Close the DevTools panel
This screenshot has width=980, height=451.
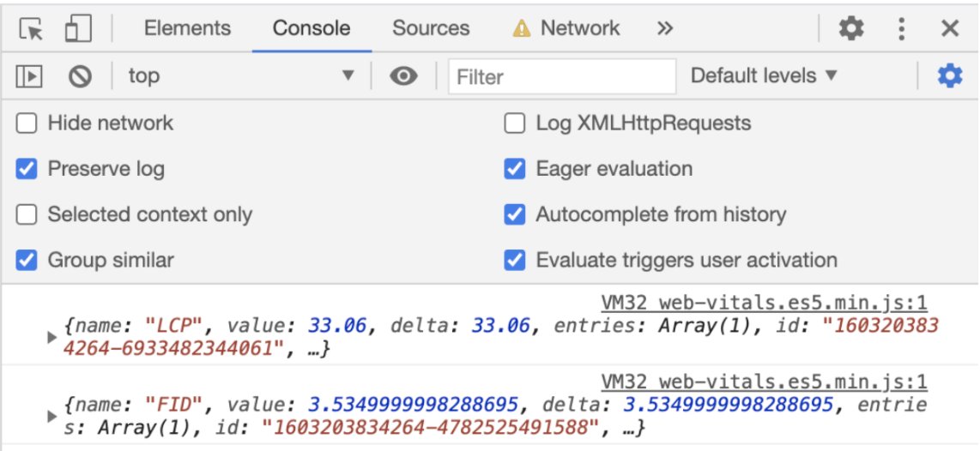coord(949,29)
